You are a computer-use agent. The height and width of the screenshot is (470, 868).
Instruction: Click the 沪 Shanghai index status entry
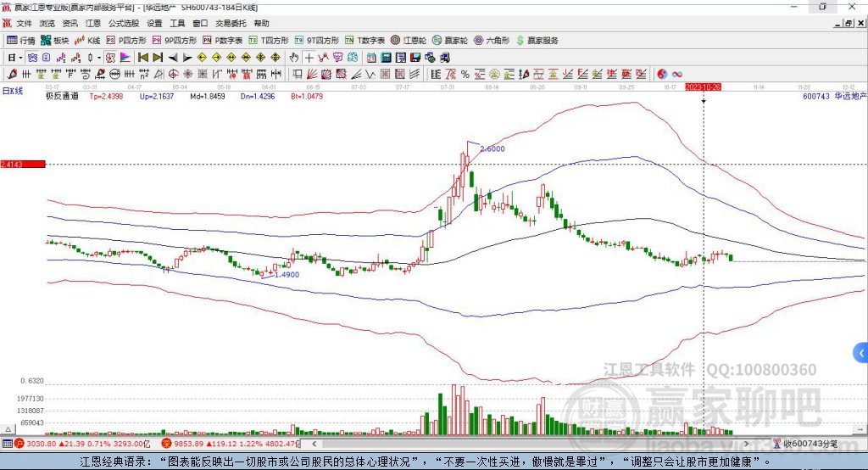(x=82, y=444)
